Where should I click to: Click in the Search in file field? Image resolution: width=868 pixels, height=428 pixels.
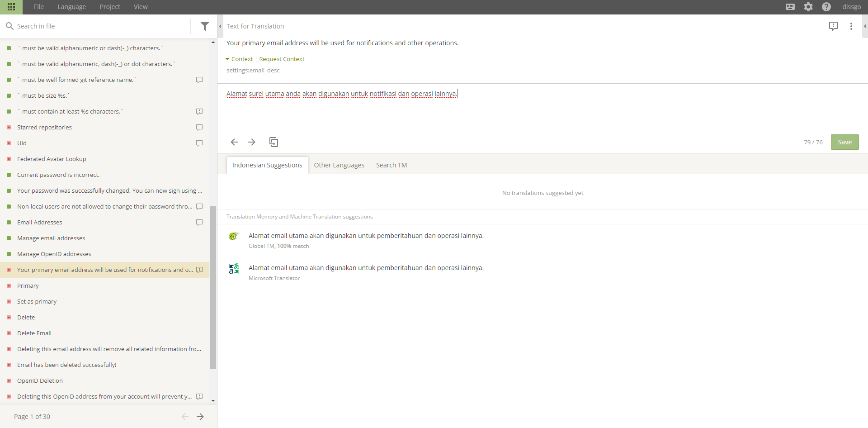point(102,26)
